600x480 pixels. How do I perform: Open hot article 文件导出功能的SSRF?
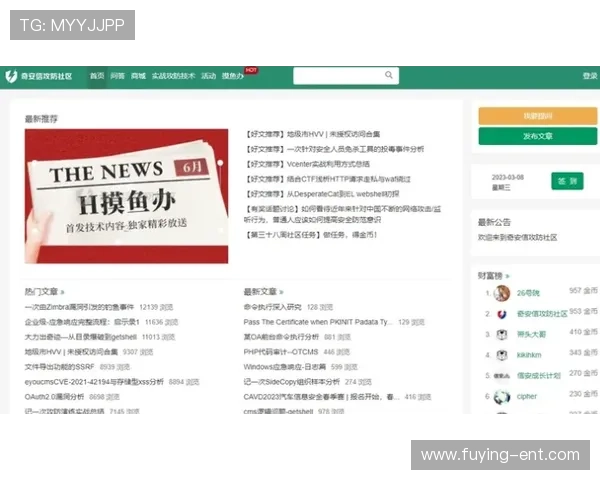point(59,367)
